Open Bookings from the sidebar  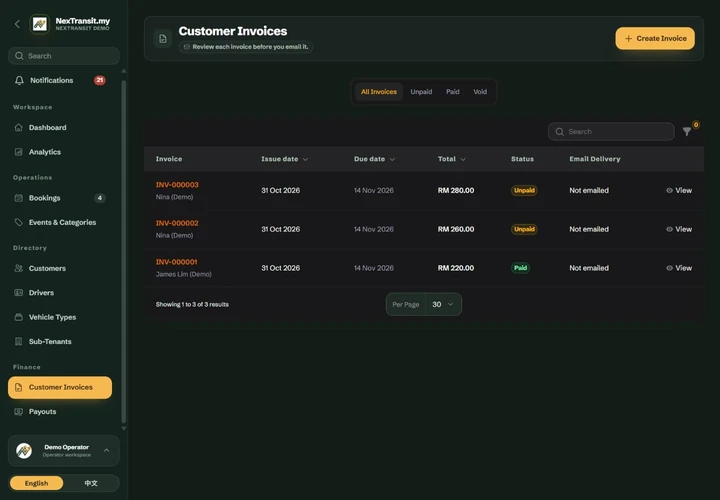60,198
